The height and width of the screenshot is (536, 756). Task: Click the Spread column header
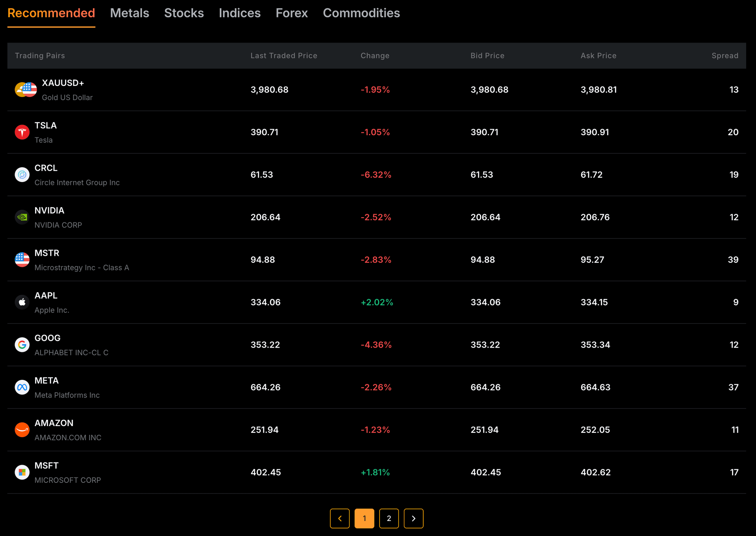725,56
